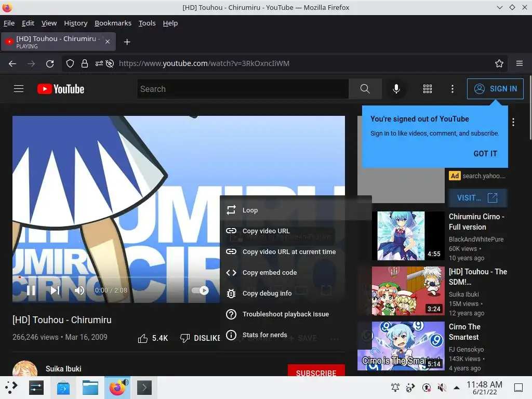The width and height of the screenshot is (532, 399).
Task: Click the Firefox URL address bar
Action: coord(285,63)
